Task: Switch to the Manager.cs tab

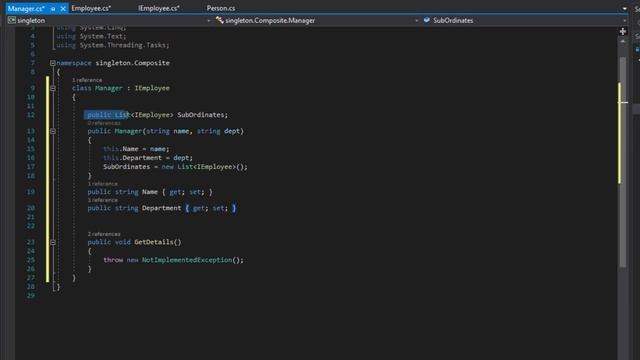Action: point(26,8)
